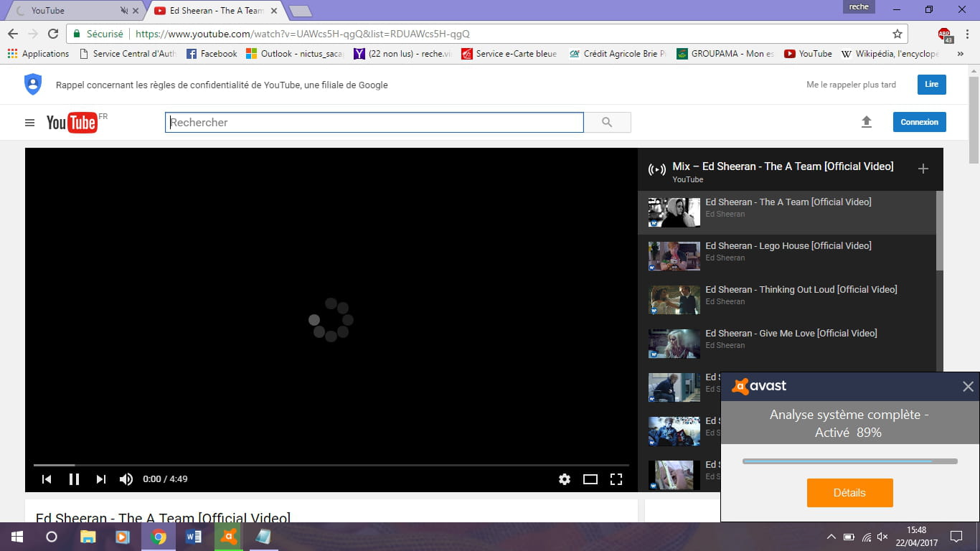Open Avast from the taskbar

(229, 537)
